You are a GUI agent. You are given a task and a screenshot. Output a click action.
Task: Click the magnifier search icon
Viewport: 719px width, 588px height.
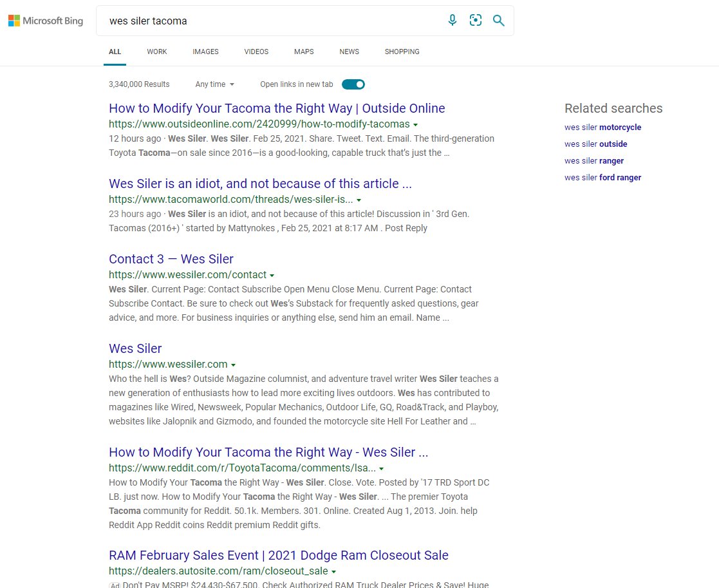[x=498, y=20]
